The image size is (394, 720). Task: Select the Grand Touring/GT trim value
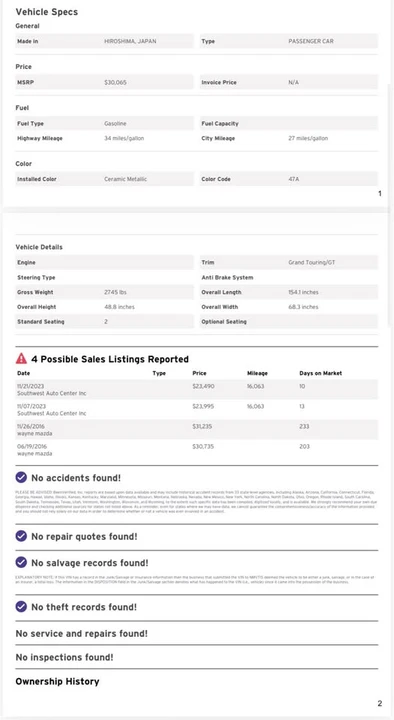pyautogui.click(x=312, y=263)
